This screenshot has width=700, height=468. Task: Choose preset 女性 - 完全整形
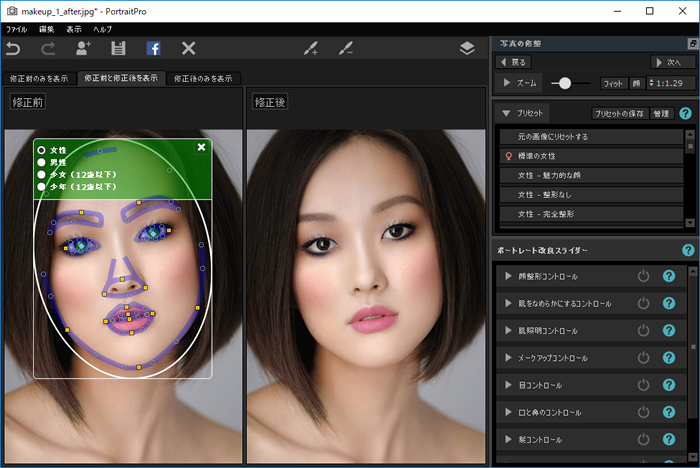(x=591, y=214)
